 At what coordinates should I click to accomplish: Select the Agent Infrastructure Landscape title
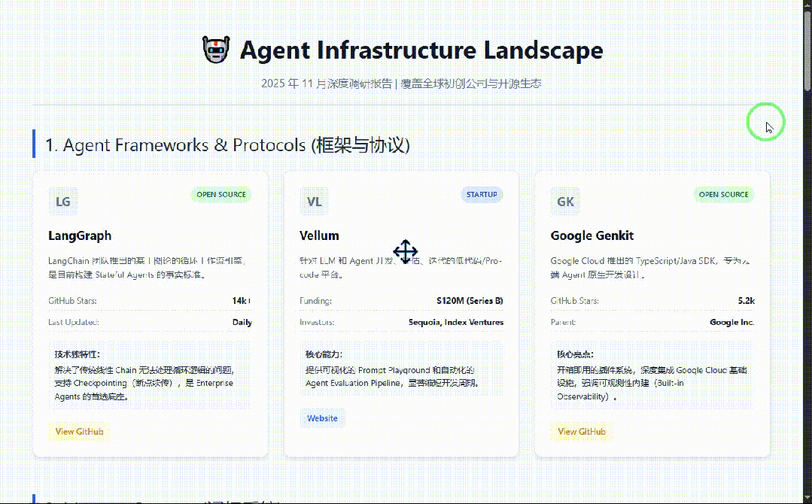click(421, 50)
